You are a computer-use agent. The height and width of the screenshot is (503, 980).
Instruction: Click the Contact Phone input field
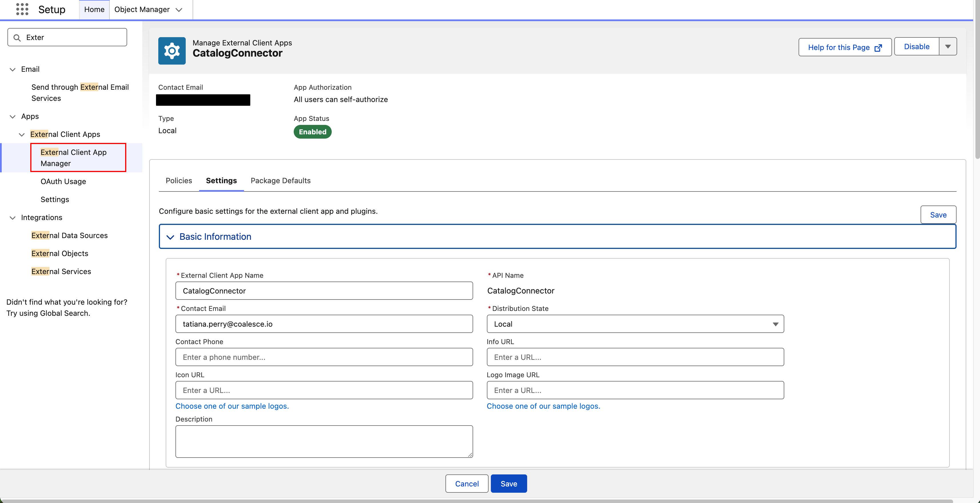pyautogui.click(x=324, y=357)
